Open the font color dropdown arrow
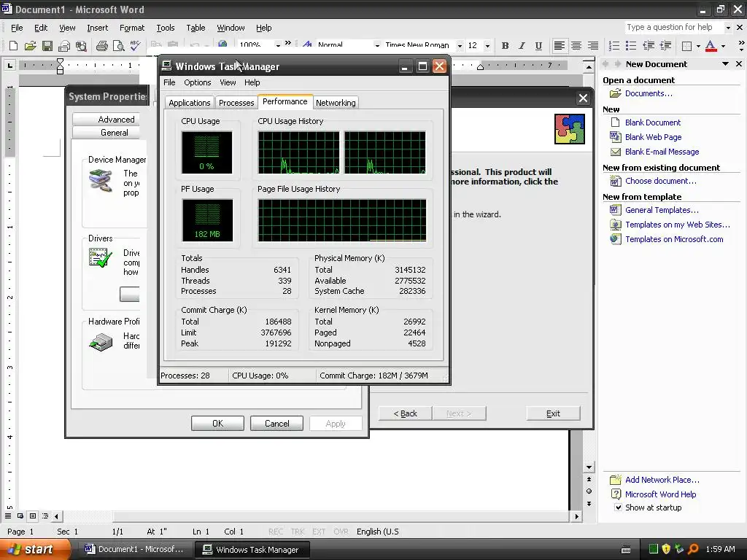 723,46
